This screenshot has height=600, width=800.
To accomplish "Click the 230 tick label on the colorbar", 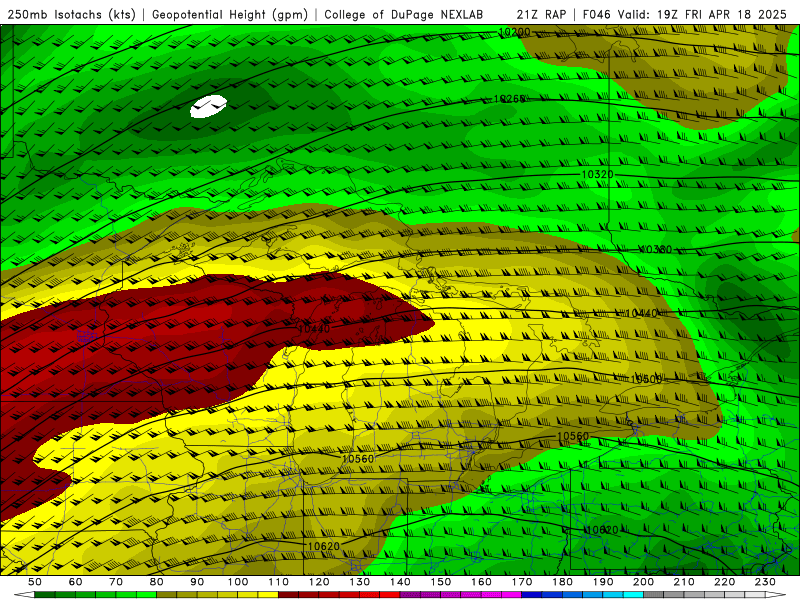I will tap(765, 582).
